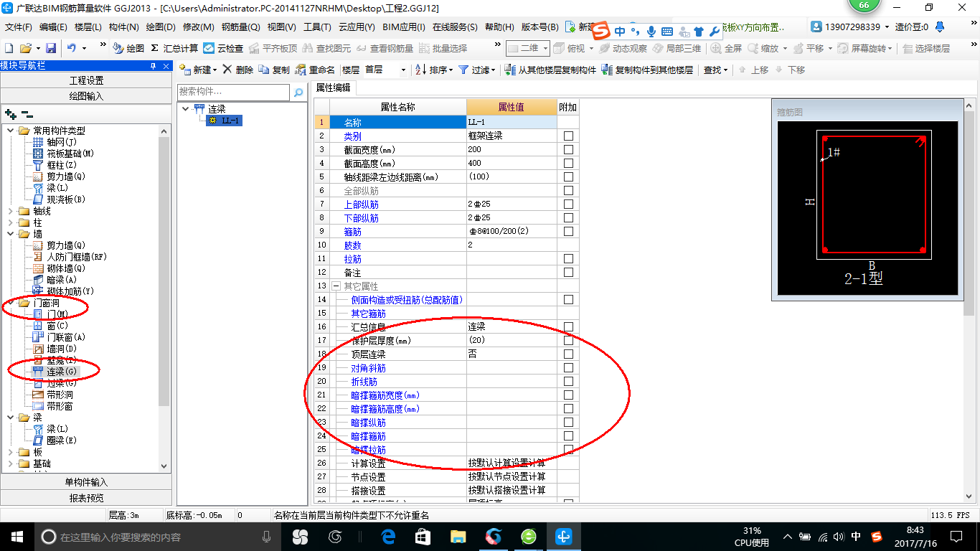980x551 pixels.
Task: Select 带形窗 in the tree
Action: [60, 406]
